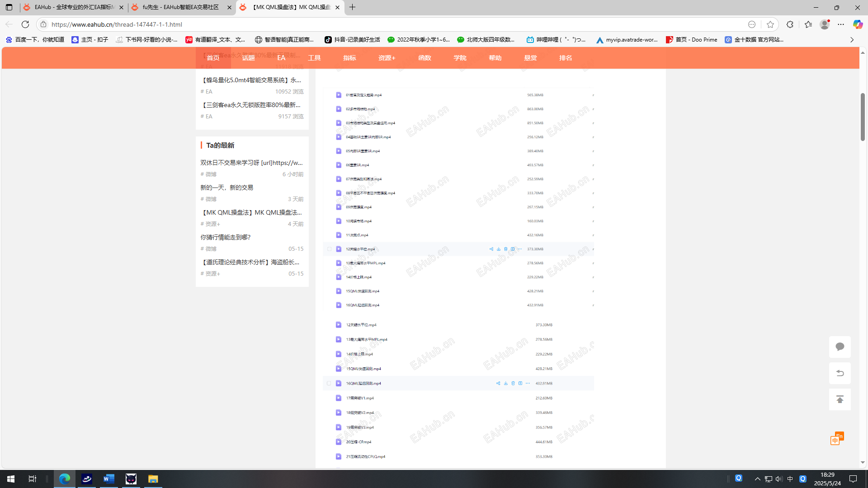Jump to page top with floating button
Screen dimensions: 868x488
tap(840, 399)
